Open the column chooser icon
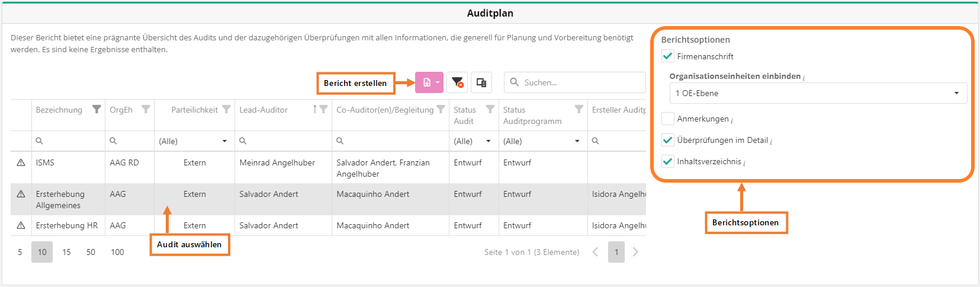 point(481,82)
